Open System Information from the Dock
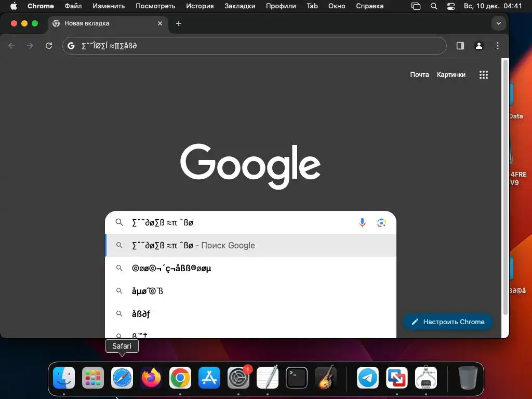532x399 pixels. (x=426, y=378)
